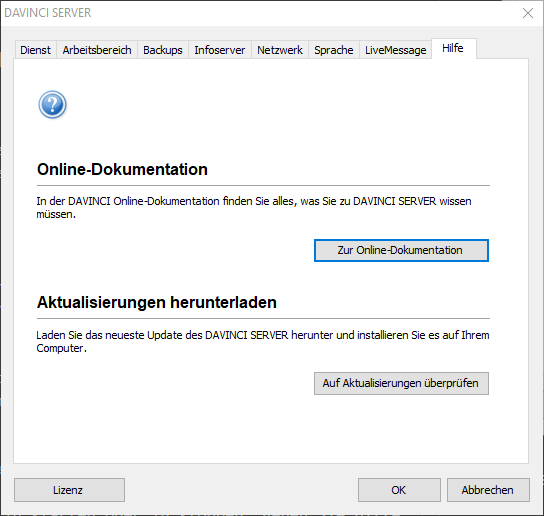Switch to the Dienst tab
Viewport: 544px width, 516px height.
tap(36, 50)
